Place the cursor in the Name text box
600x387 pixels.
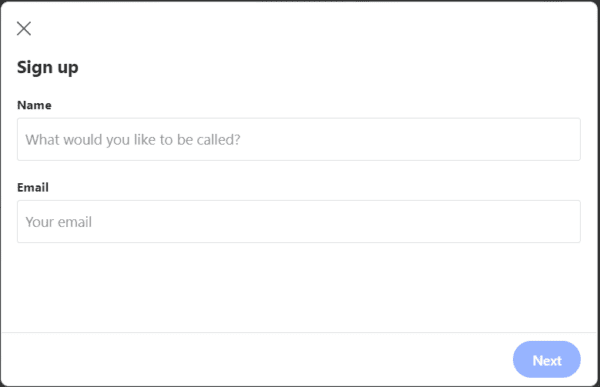point(299,139)
